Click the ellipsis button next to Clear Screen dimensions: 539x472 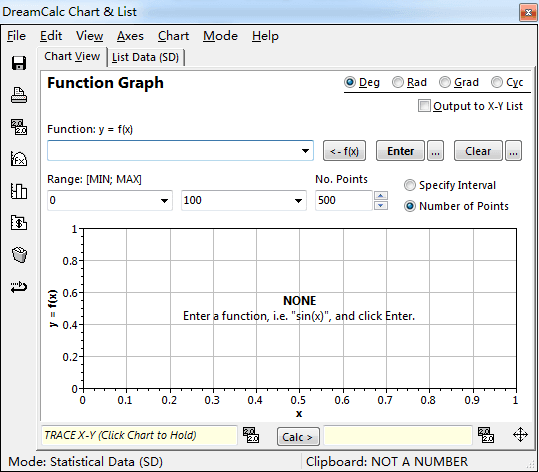[513, 151]
